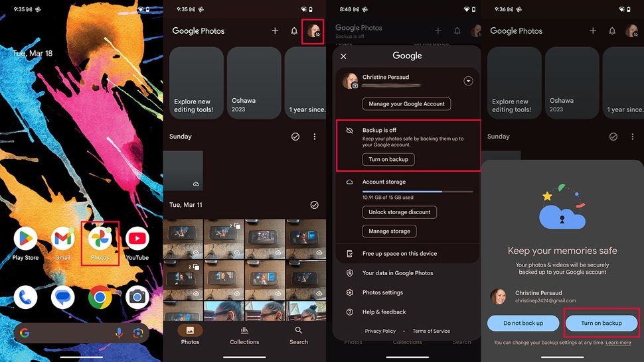The height and width of the screenshot is (362, 644).
Task: Open Sunday's gray photo thumbnail in second screen
Action: coord(183,170)
